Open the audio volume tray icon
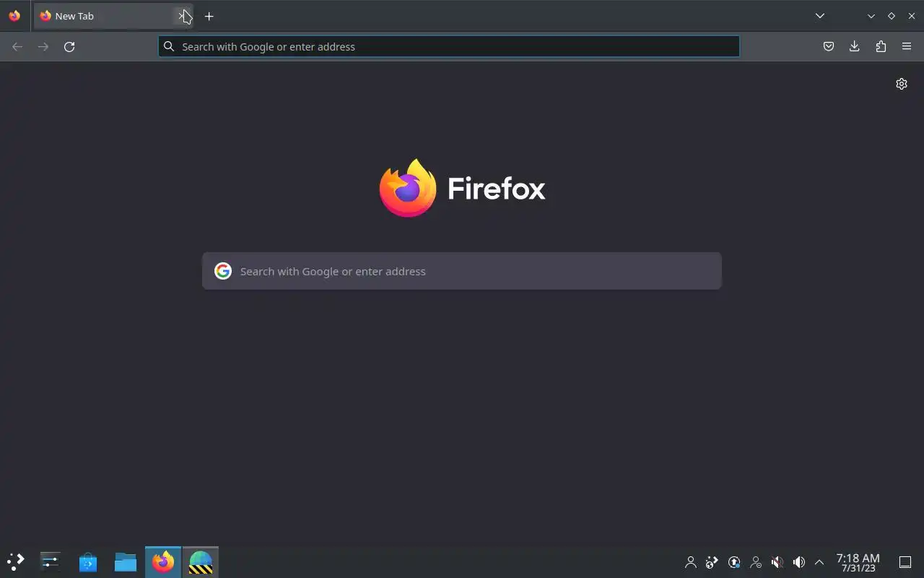Image resolution: width=924 pixels, height=578 pixels. (x=799, y=562)
